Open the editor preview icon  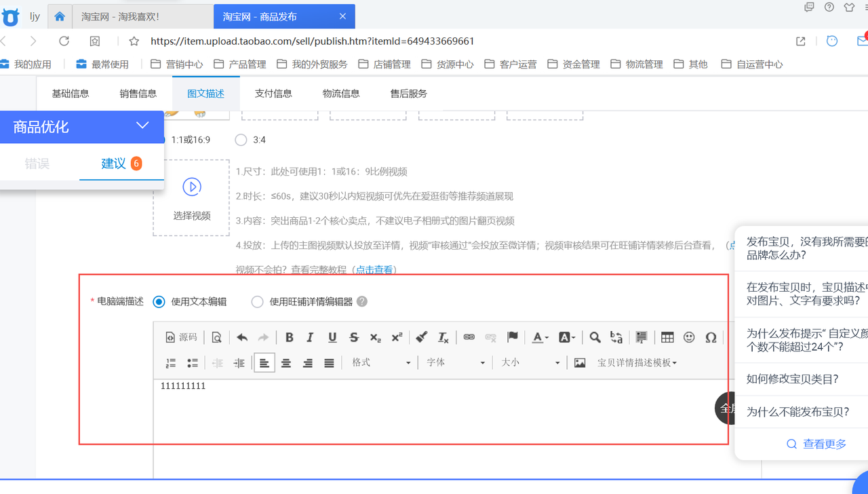click(x=216, y=337)
